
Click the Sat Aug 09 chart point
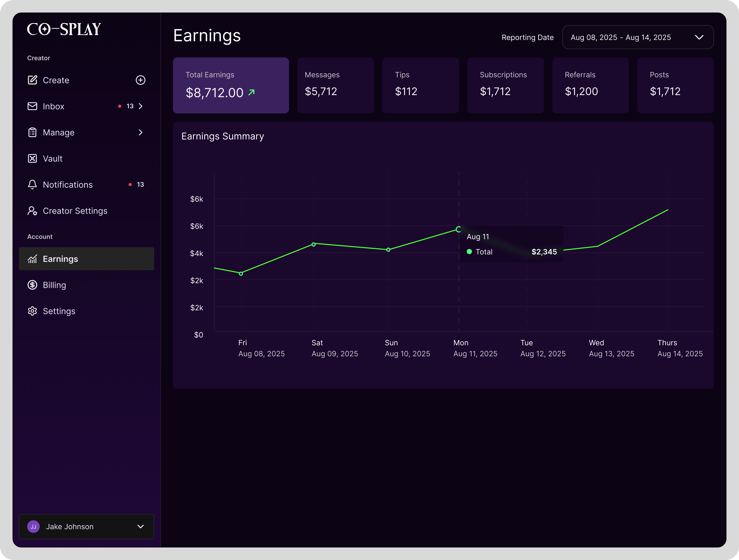[313, 244]
